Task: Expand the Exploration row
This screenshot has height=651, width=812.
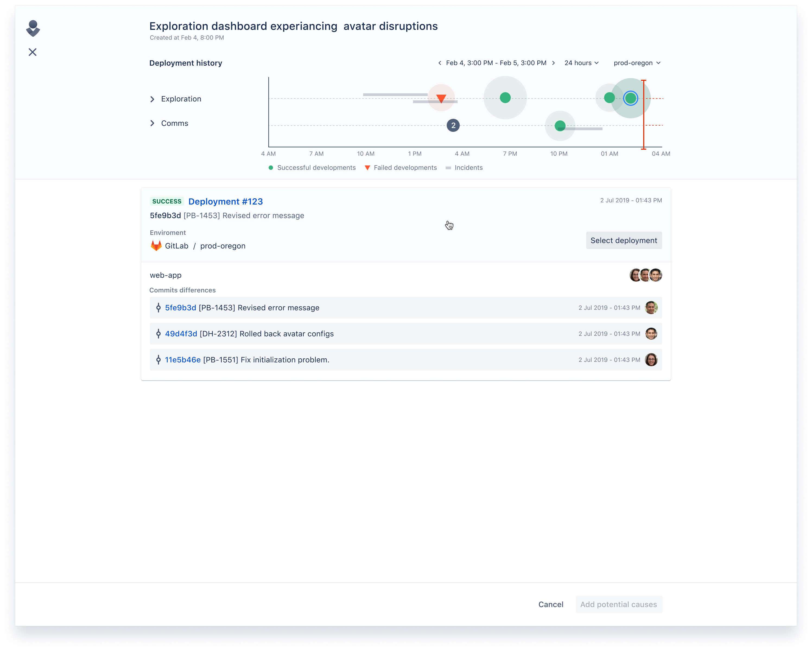Action: click(x=152, y=99)
